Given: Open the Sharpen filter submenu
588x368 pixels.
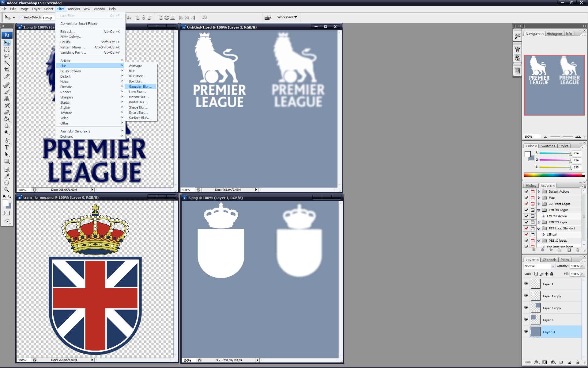Looking at the screenshot, I should click(x=90, y=97).
